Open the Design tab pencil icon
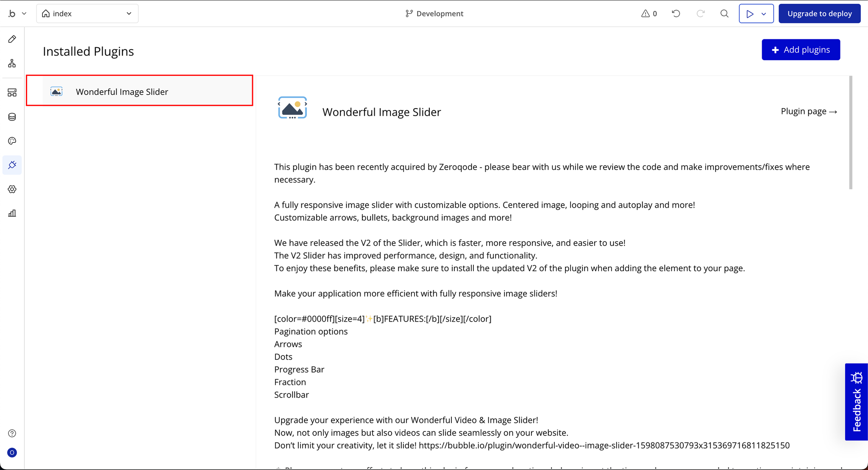This screenshot has width=868, height=470. 12,39
